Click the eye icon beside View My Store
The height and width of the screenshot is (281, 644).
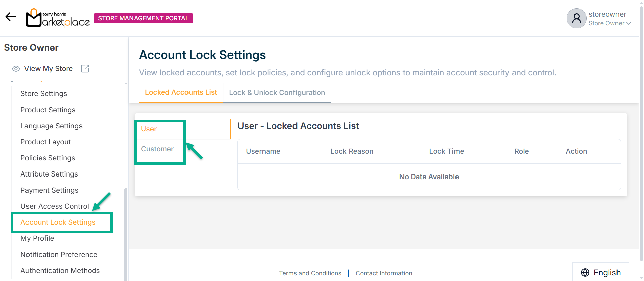16,69
